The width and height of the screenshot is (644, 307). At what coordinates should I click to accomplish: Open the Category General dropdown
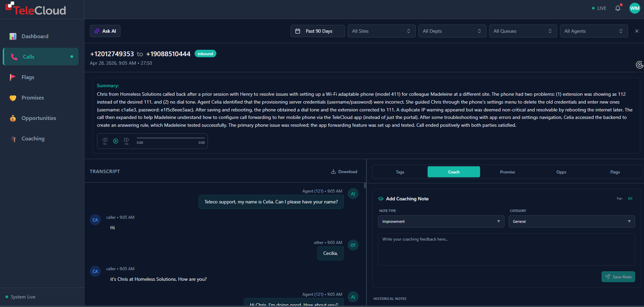(572, 221)
